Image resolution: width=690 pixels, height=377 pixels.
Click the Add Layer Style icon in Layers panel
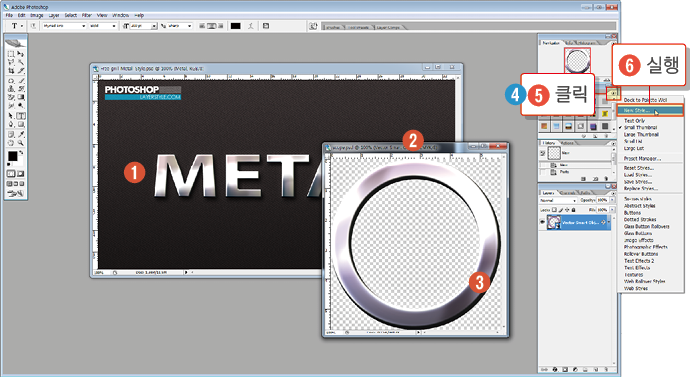click(x=554, y=370)
